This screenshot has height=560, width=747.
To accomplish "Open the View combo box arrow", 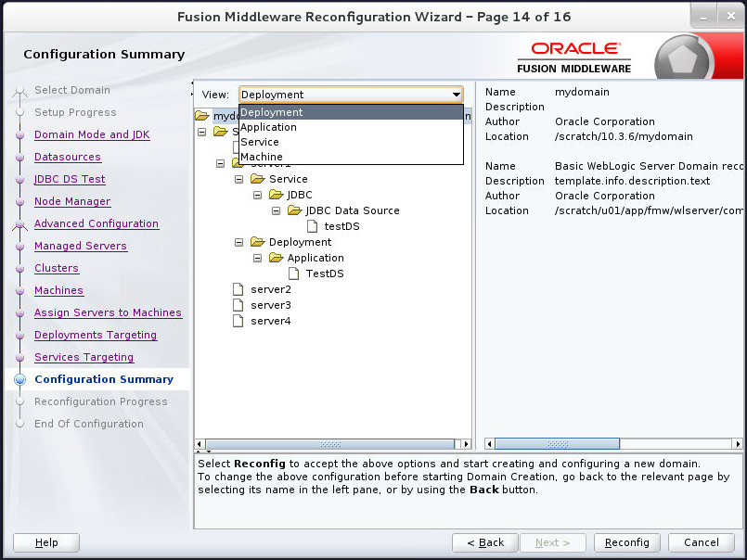I will point(456,95).
